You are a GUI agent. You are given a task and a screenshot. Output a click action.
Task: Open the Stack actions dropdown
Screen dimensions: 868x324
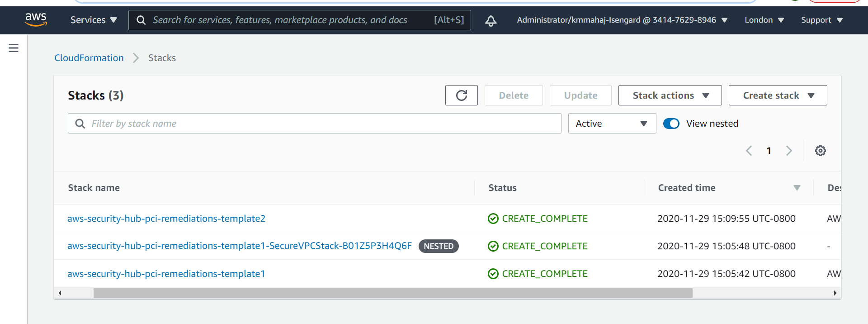click(x=670, y=95)
